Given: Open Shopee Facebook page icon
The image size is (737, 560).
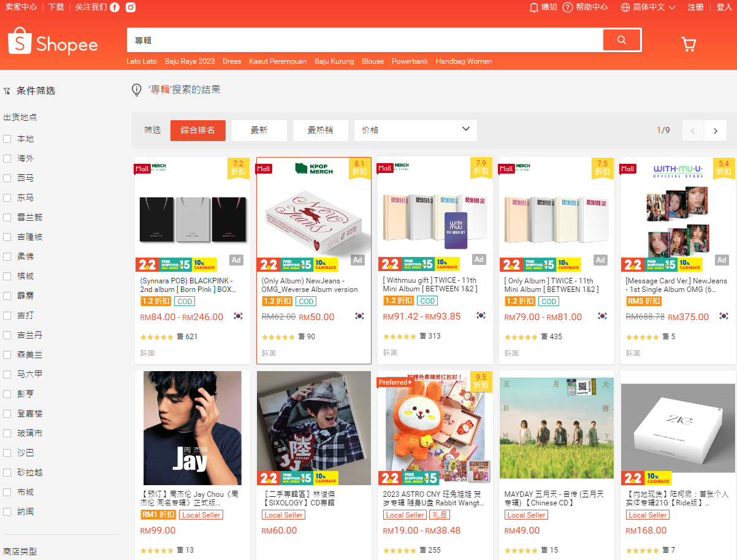Looking at the screenshot, I should coord(115,7).
